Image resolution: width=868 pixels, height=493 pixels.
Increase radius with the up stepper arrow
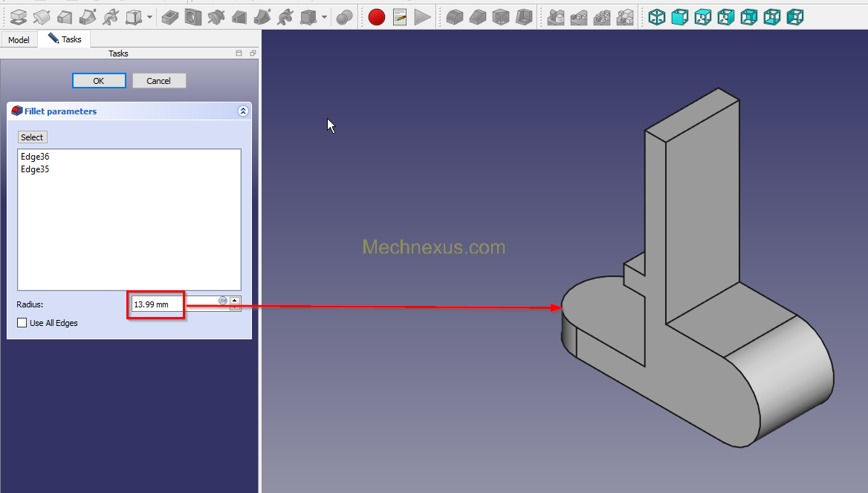pyautogui.click(x=235, y=301)
